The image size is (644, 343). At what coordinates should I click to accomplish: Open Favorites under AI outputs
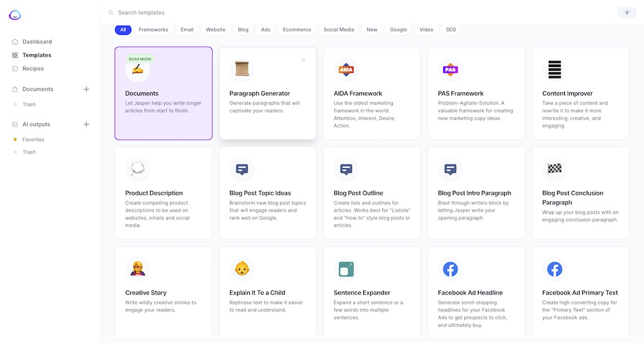coord(33,139)
